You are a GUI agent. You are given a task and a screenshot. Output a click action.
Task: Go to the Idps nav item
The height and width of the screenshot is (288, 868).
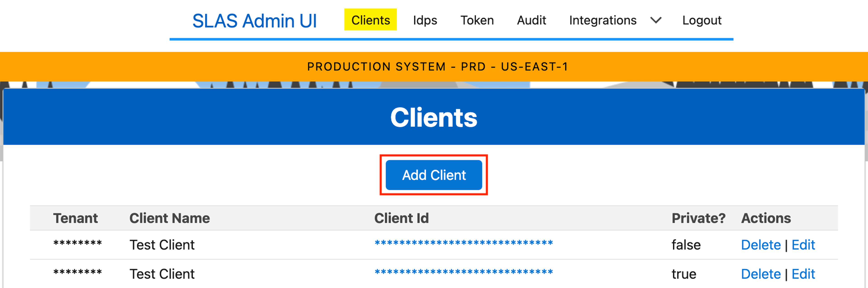(425, 20)
